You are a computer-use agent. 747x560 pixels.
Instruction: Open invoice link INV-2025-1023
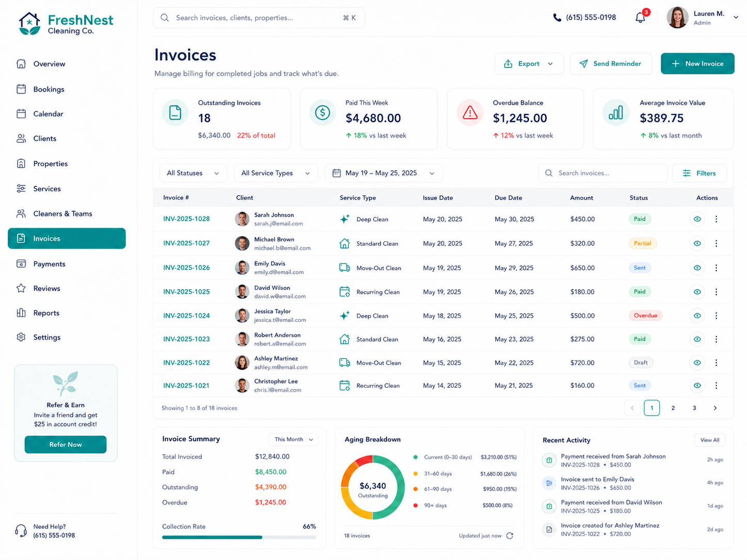[x=186, y=339]
